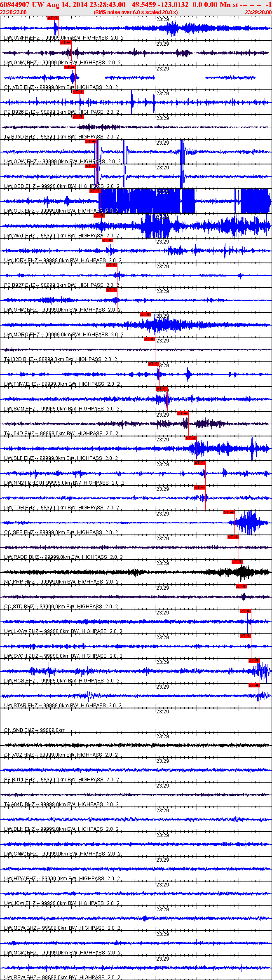Select the UW.JORV EHZ station label
This screenshot has width=272, height=980.
click(x=21, y=260)
